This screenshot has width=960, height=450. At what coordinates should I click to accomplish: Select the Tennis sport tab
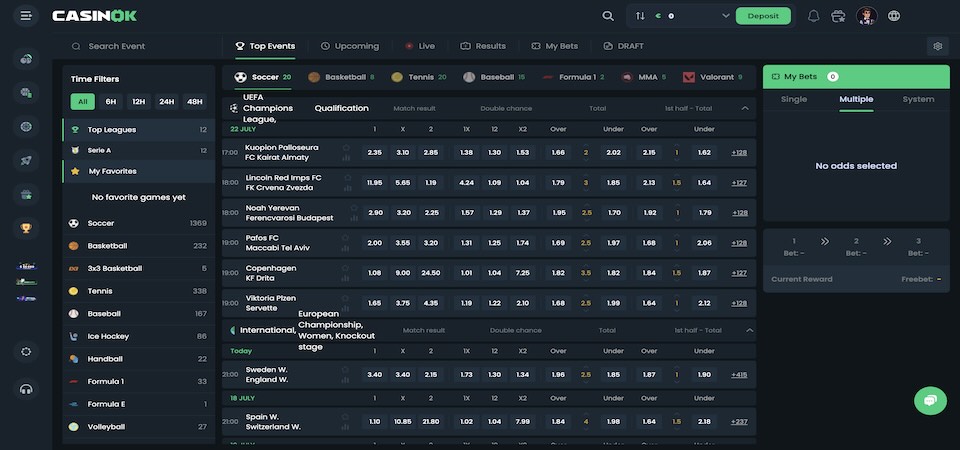click(419, 77)
